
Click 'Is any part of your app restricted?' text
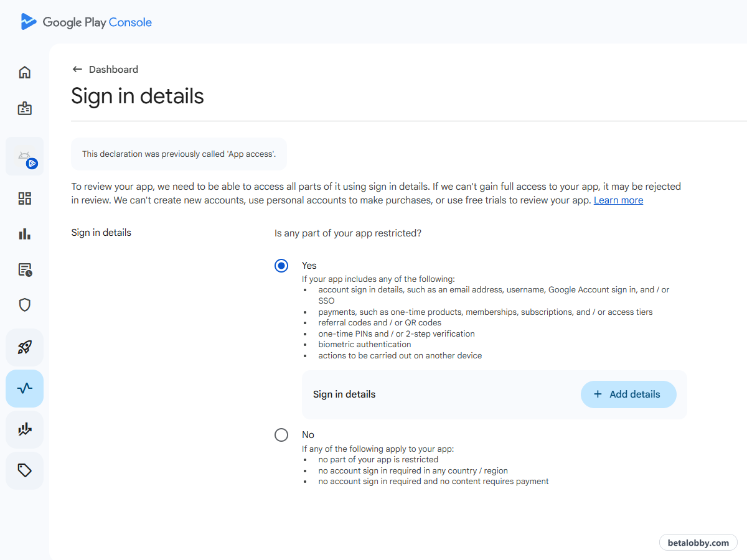tap(348, 233)
